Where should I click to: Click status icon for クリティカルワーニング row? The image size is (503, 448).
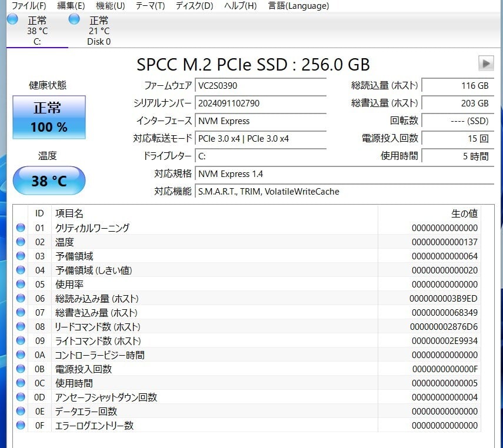(x=21, y=228)
